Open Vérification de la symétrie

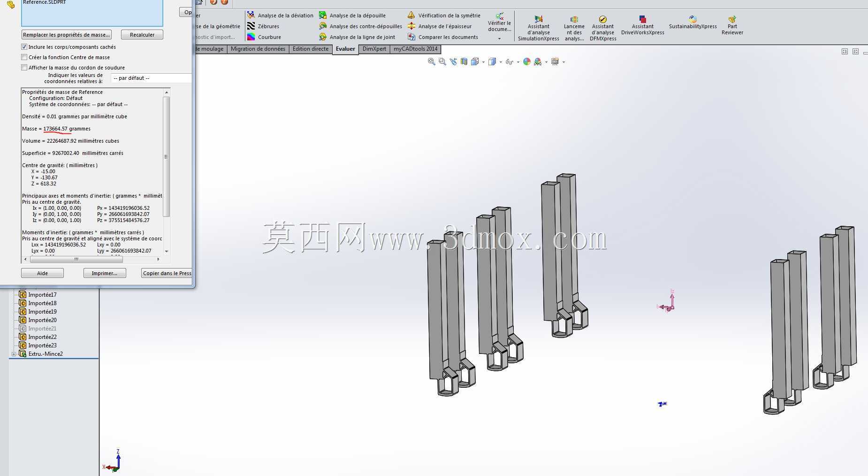click(444, 15)
